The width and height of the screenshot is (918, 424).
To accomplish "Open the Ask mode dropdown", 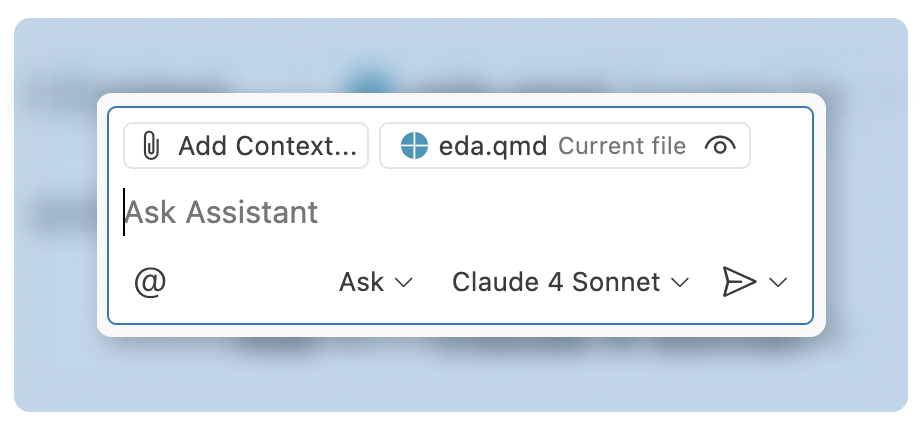I will [376, 283].
